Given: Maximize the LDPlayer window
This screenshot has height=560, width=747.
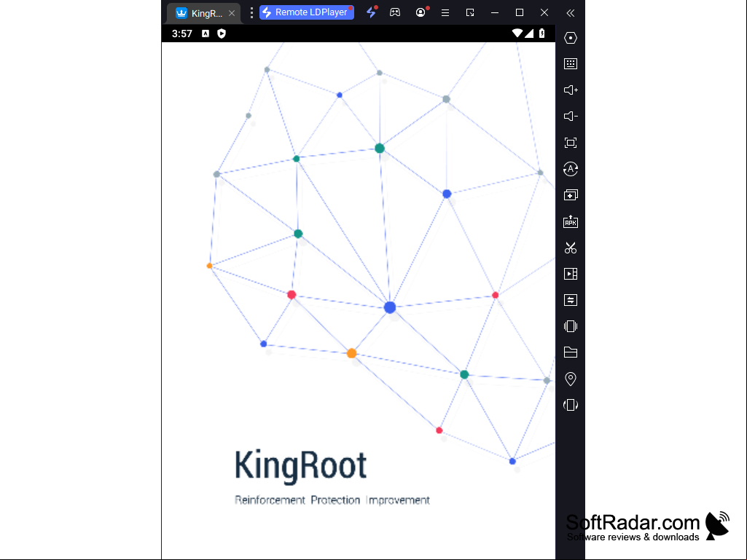Looking at the screenshot, I should 520,13.
